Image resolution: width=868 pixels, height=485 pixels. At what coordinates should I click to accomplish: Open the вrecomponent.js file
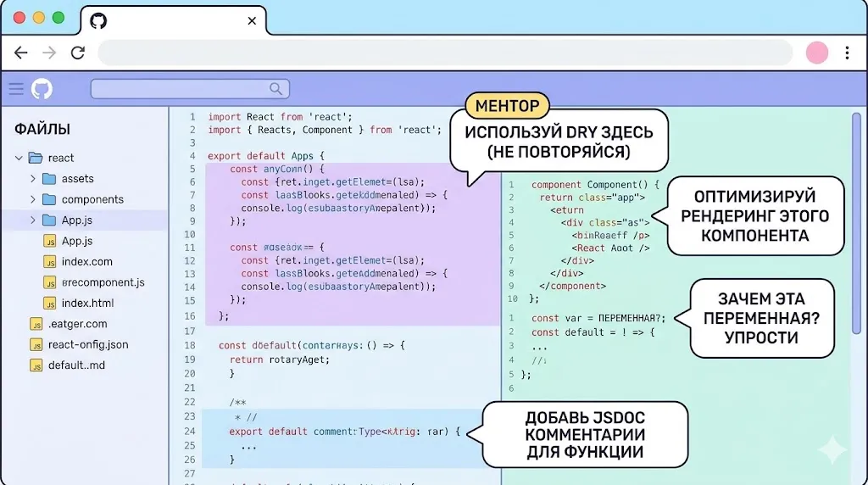click(103, 282)
